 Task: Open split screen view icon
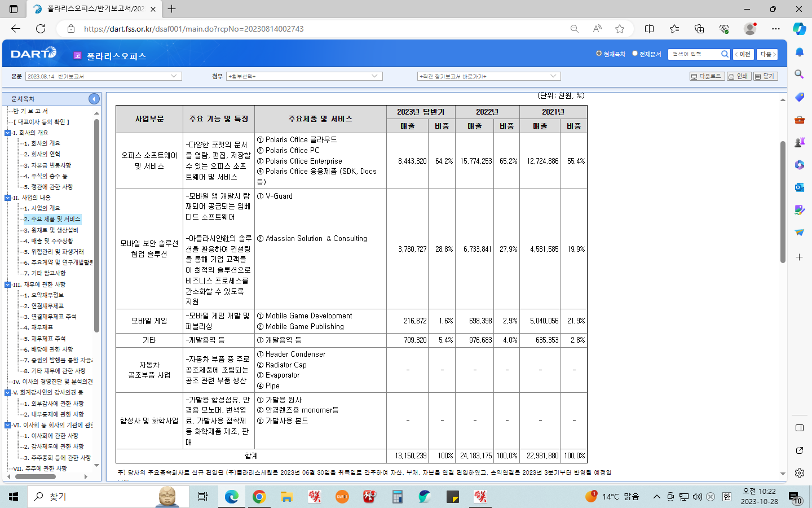pos(649,29)
